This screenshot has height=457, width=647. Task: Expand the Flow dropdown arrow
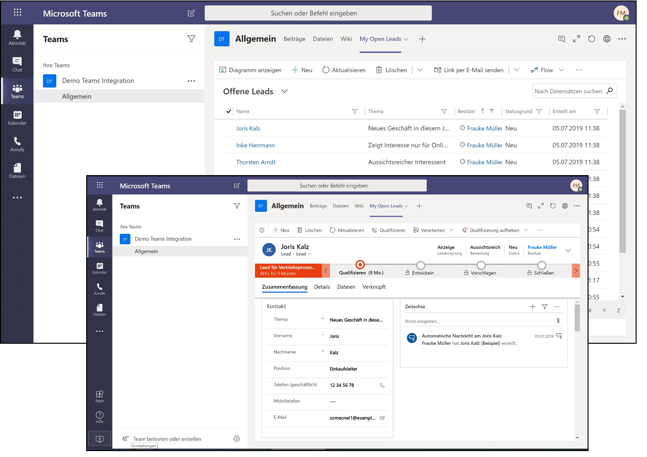pyautogui.click(x=561, y=70)
